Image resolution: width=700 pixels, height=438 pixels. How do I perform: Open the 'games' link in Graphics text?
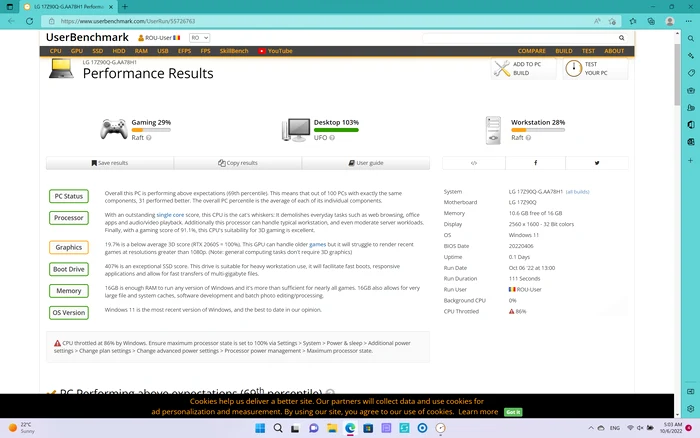(x=317, y=245)
